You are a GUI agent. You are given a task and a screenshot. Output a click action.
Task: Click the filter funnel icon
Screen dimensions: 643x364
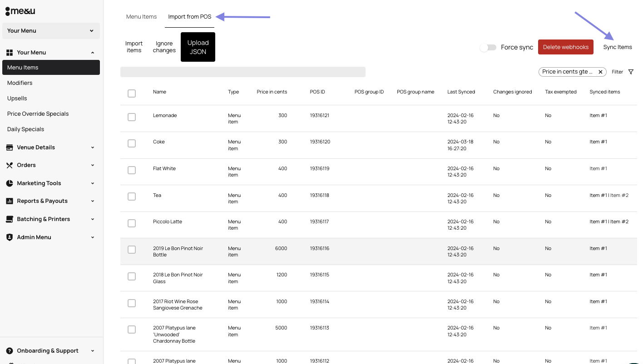point(631,72)
